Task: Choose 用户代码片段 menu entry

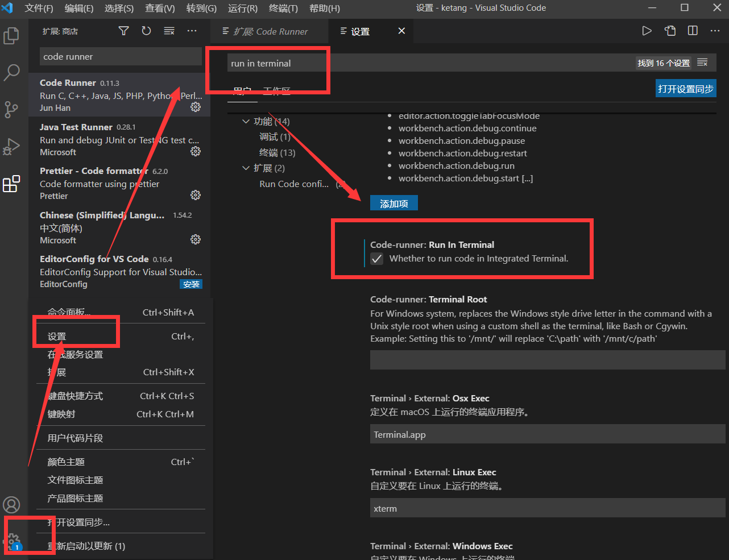Action: tap(121, 438)
